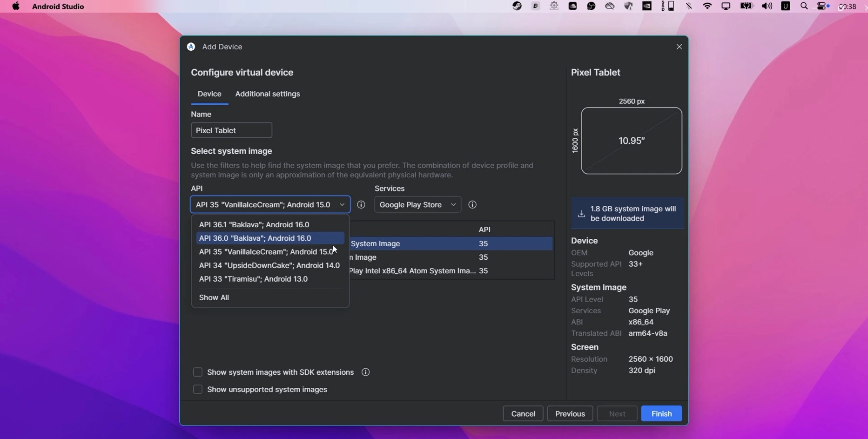Image resolution: width=868 pixels, height=439 pixels.
Task: Select API 36.0 "Baklava" Android 16.0
Action: (270, 238)
